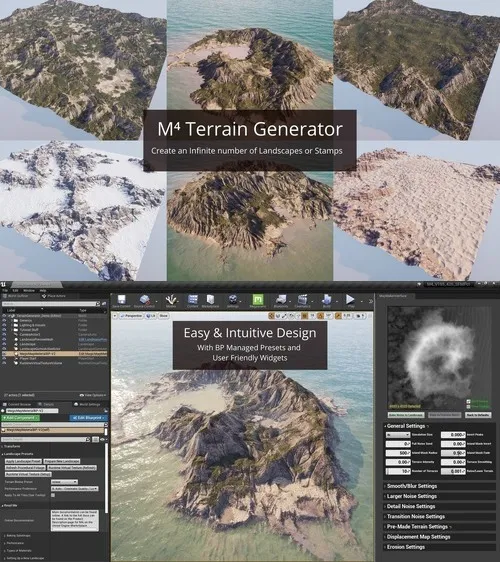Expand the Larger Noise Settings section

click(439, 496)
